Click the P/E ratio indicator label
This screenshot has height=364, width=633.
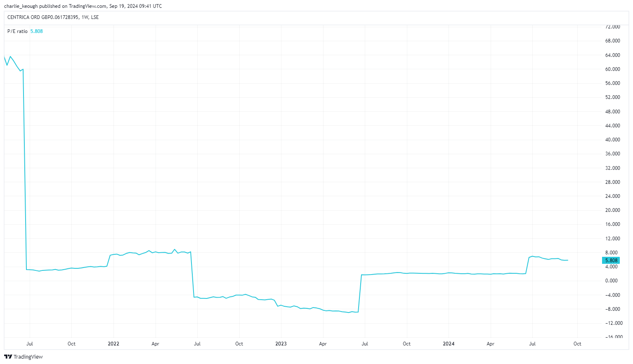coord(17,31)
